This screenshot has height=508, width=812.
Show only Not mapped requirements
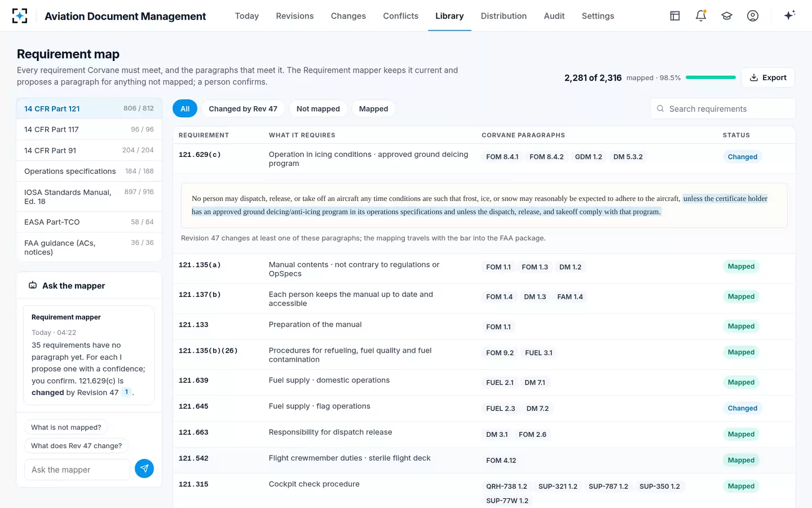pos(318,109)
